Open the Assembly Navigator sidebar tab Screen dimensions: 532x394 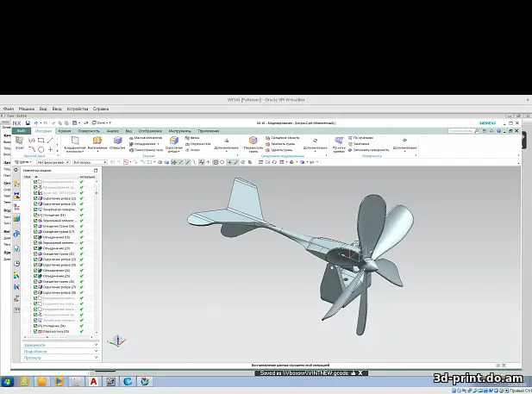click(16, 184)
